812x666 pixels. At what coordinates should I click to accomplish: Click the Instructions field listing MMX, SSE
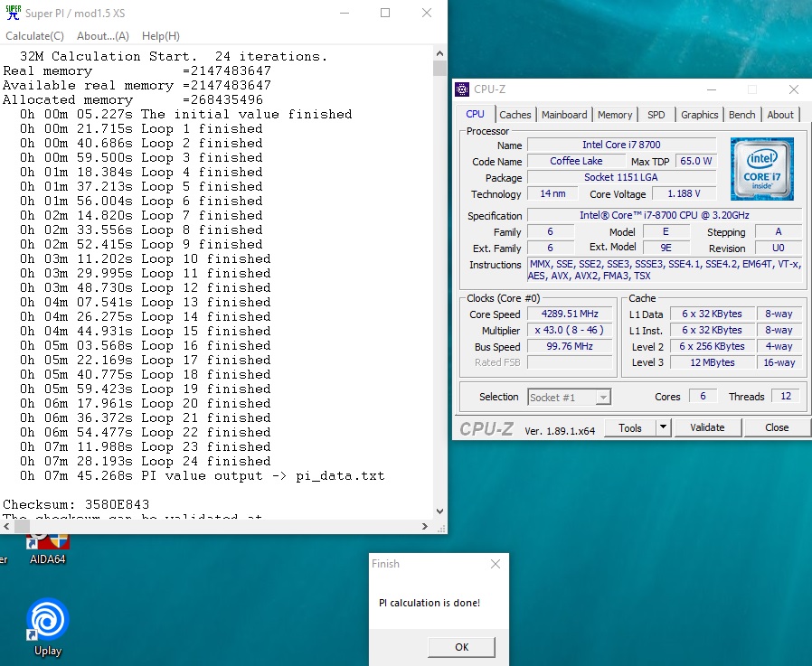tap(665, 269)
